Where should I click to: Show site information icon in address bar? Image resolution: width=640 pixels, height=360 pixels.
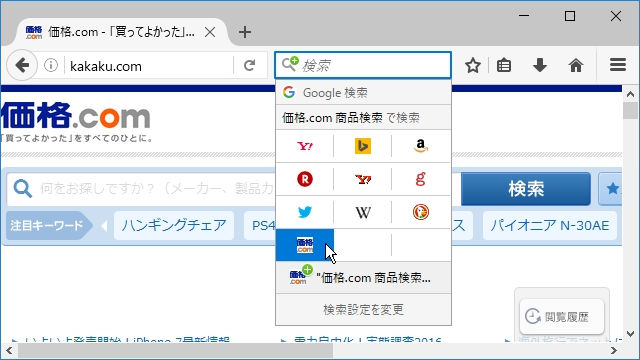coord(51,65)
